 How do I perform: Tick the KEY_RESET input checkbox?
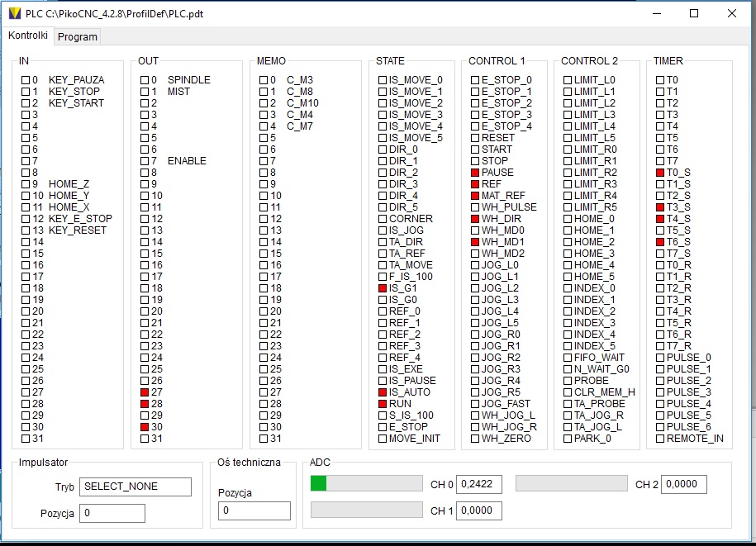click(26, 230)
